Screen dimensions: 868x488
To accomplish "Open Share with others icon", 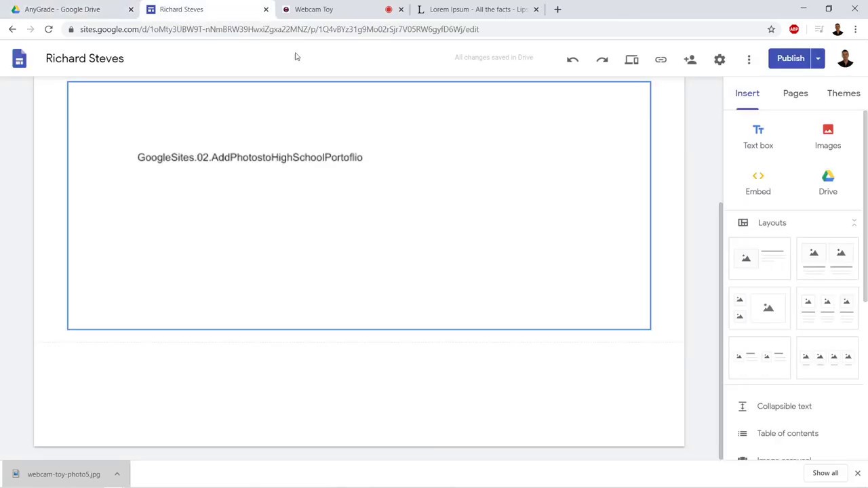I will click(x=690, y=59).
